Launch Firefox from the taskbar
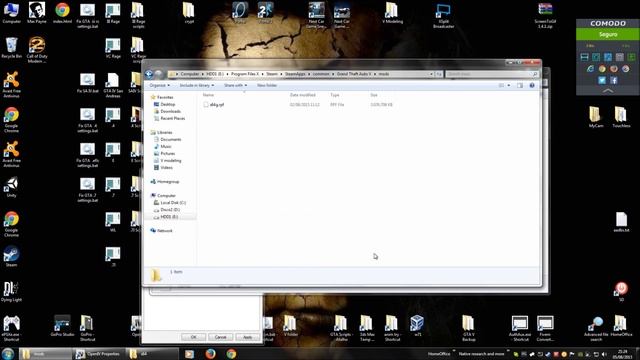The height and width of the screenshot is (360, 640). (x=211, y=353)
